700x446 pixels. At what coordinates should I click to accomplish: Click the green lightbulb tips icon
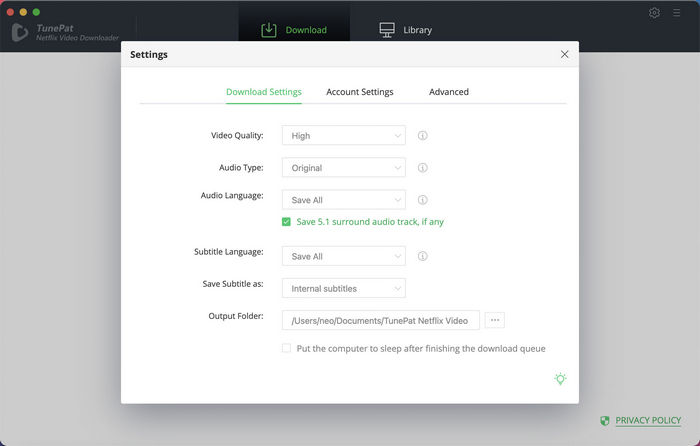point(560,379)
